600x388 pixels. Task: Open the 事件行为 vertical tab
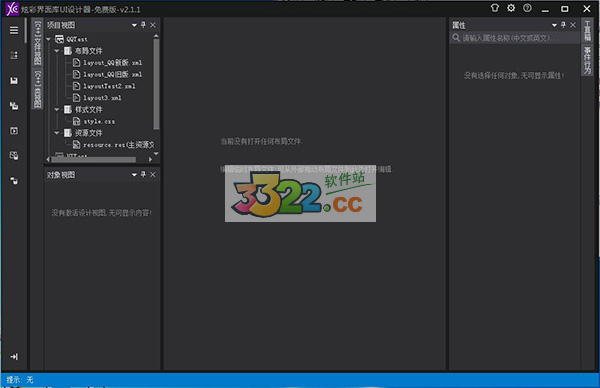(x=587, y=60)
